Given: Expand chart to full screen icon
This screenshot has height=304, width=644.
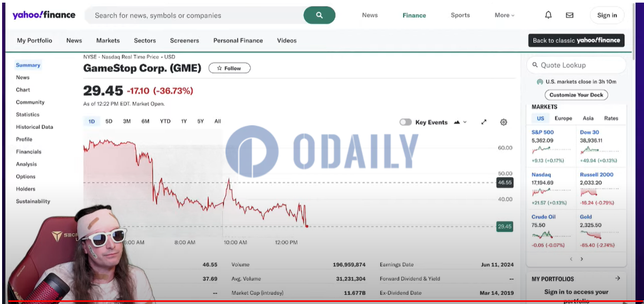Looking at the screenshot, I should pos(484,122).
